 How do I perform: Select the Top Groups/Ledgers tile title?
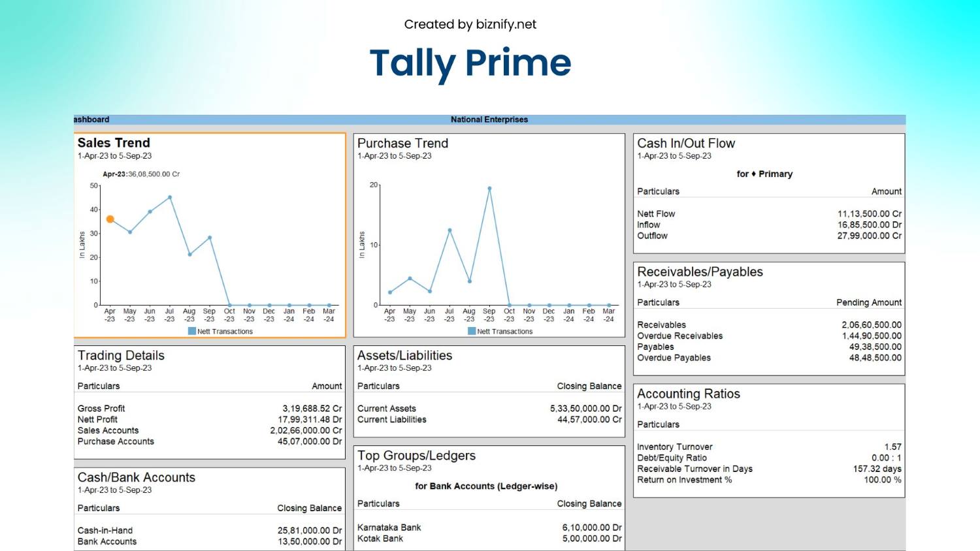(416, 456)
